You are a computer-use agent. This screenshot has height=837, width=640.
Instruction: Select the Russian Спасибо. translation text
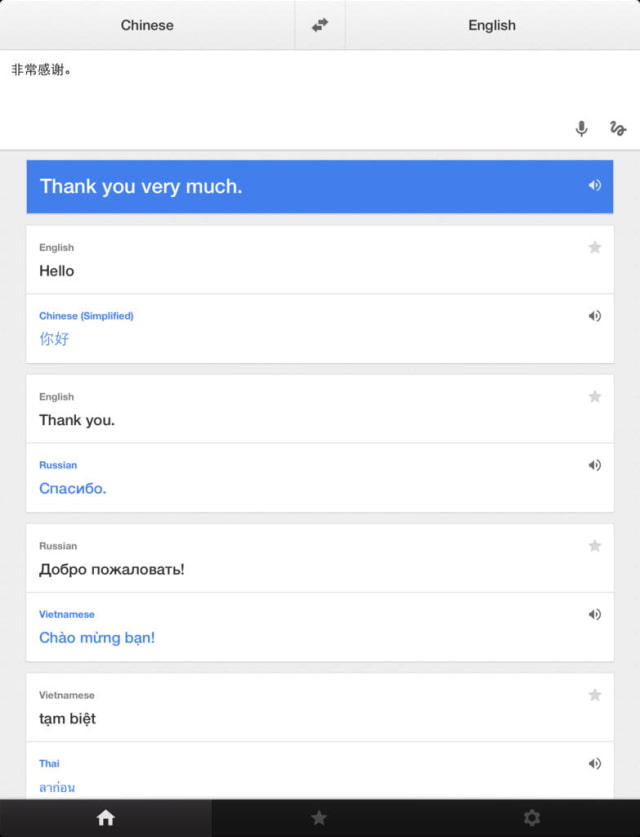click(73, 488)
